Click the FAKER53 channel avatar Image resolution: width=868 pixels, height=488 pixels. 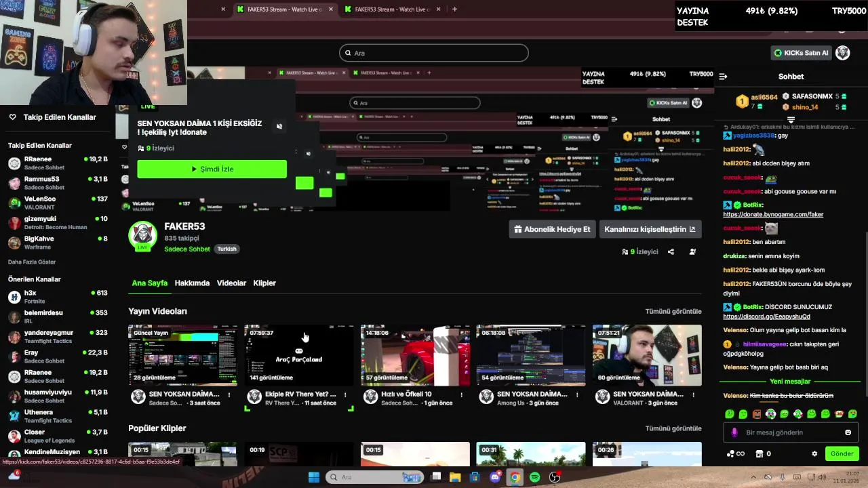pos(142,235)
